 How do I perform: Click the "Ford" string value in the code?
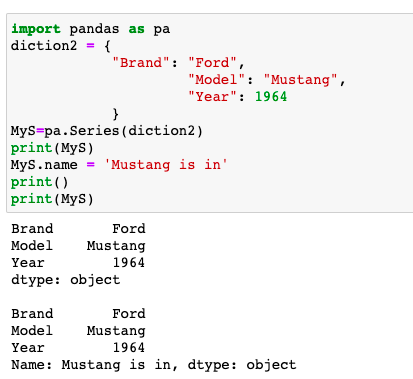point(212,63)
